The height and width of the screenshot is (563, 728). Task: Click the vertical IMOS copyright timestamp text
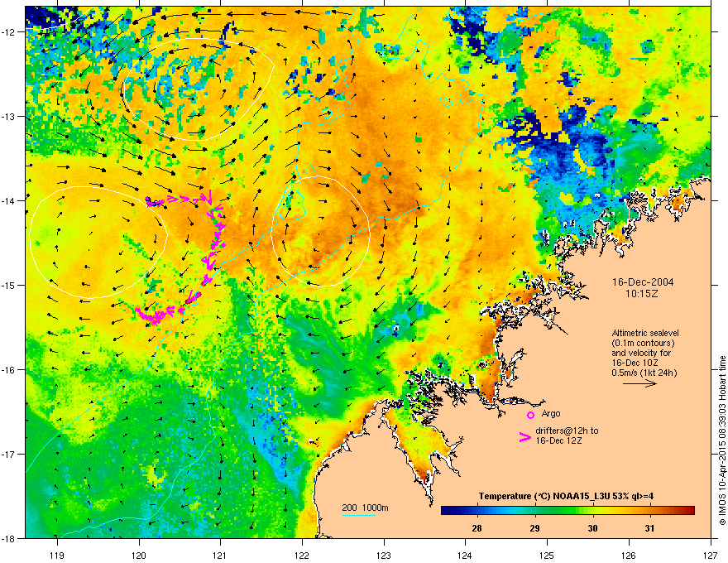coord(722,440)
